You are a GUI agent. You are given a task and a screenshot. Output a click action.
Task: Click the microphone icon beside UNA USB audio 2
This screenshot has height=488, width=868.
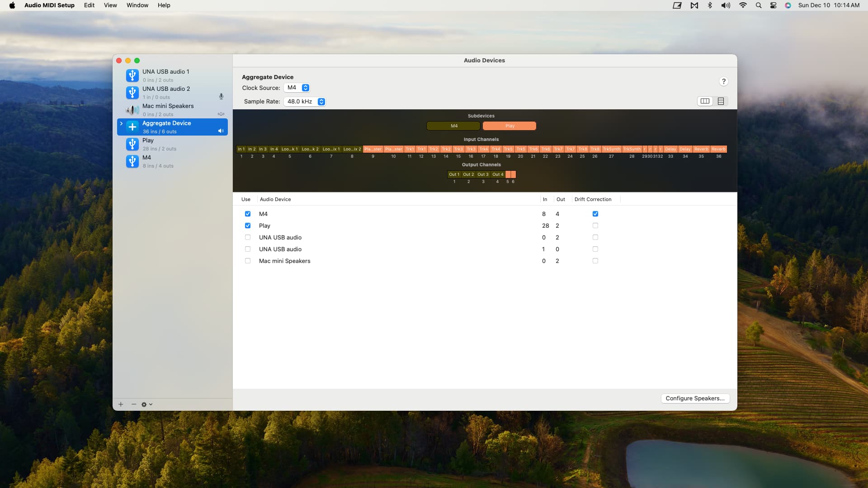click(x=221, y=97)
